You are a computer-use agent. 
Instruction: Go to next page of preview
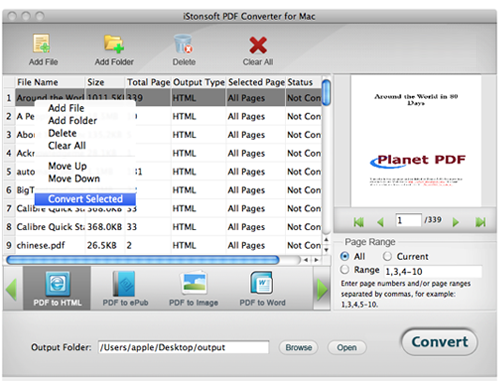point(456,222)
